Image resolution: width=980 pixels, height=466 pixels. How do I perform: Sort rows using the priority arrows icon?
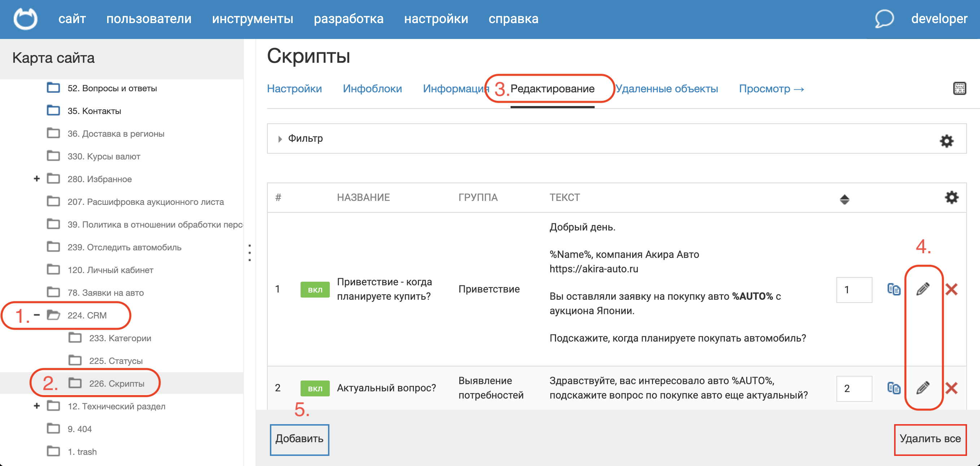pos(845,199)
